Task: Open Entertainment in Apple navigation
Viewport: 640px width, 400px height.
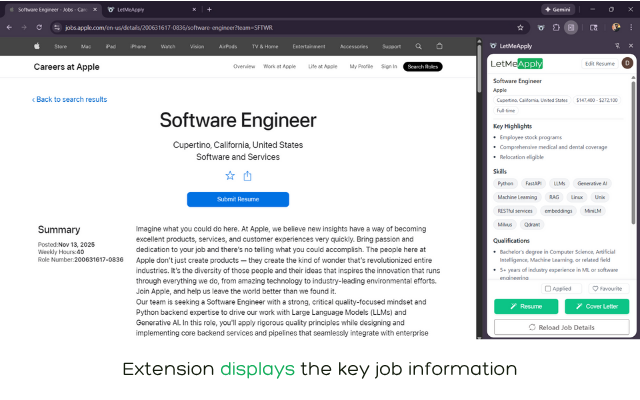Action: pos(309,47)
